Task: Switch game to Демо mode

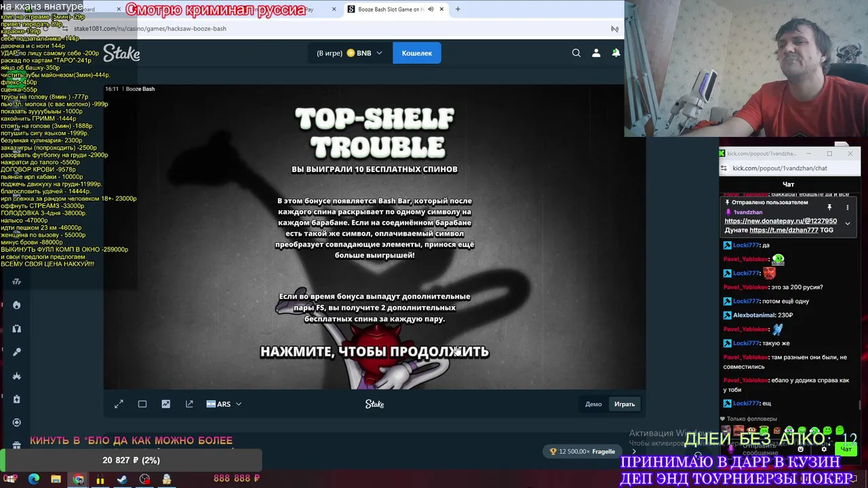Action: pyautogui.click(x=593, y=404)
